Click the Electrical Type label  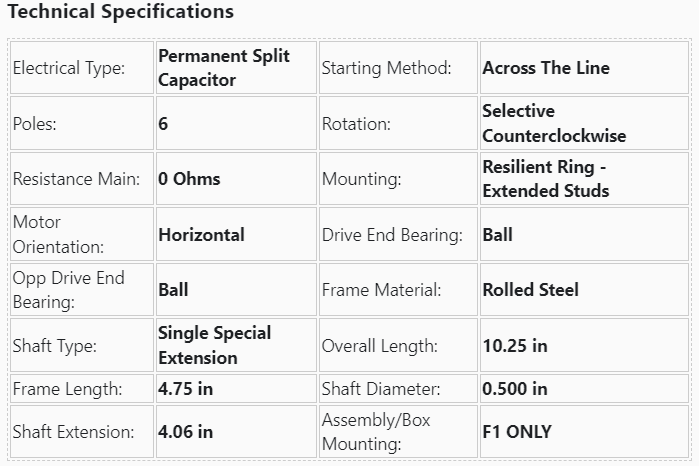click(x=69, y=69)
